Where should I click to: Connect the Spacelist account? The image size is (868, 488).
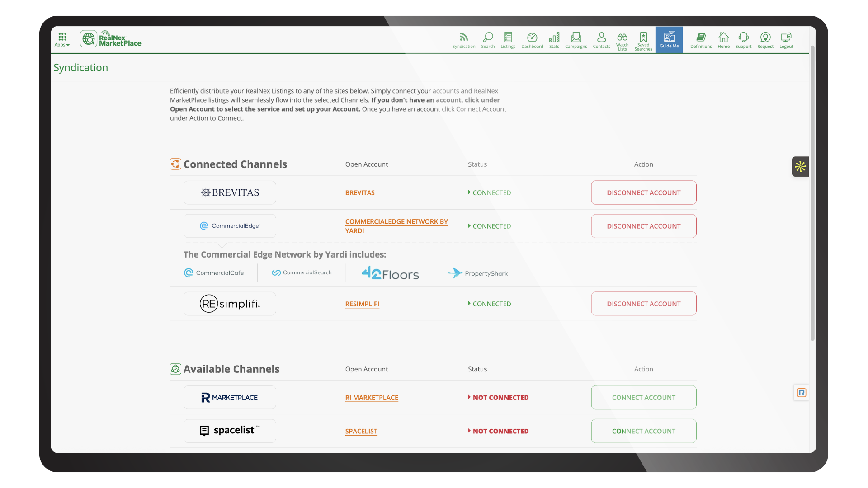click(644, 431)
